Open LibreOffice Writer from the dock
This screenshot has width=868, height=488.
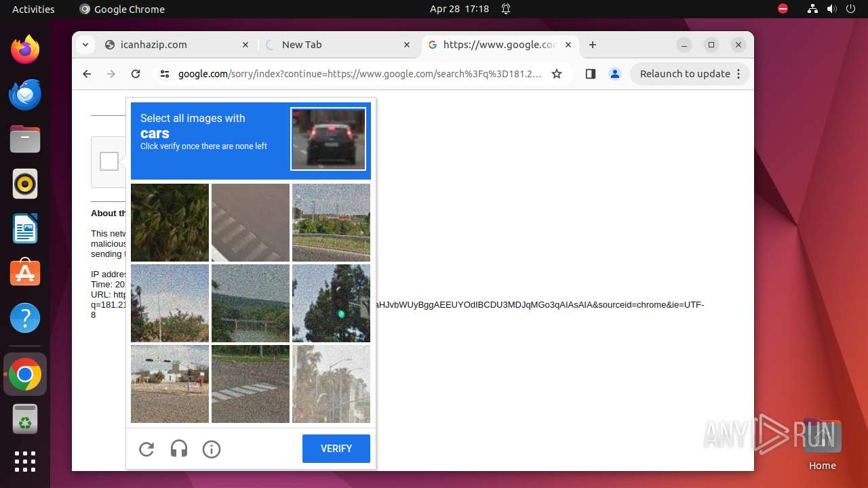click(25, 228)
